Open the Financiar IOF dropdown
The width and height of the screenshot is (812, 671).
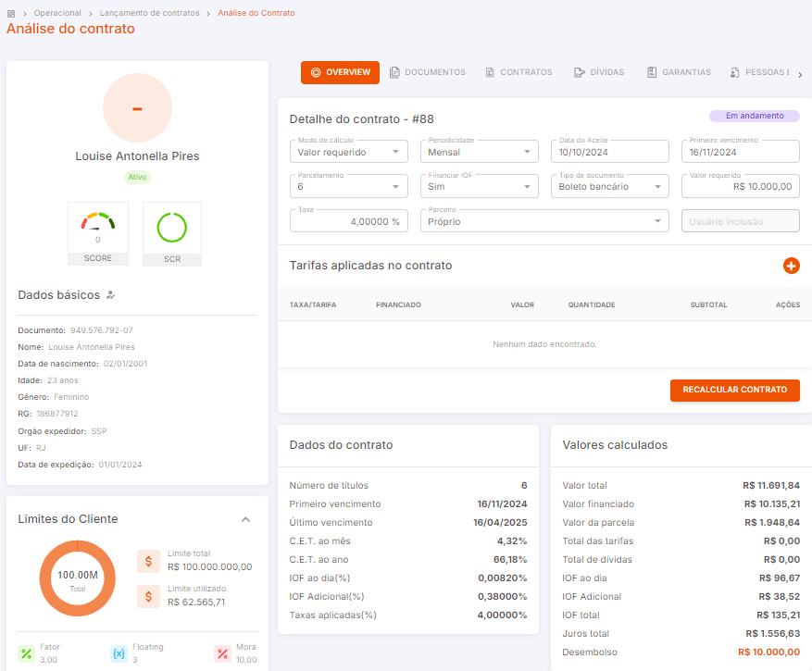479,186
